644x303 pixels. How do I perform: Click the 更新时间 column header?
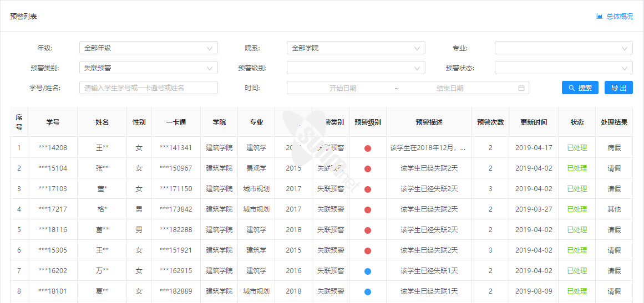[x=533, y=122]
